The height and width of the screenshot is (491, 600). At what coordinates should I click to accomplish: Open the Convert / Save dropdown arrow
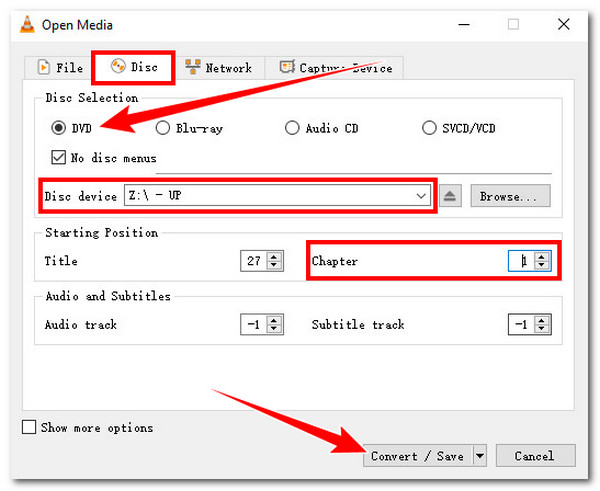click(x=480, y=455)
